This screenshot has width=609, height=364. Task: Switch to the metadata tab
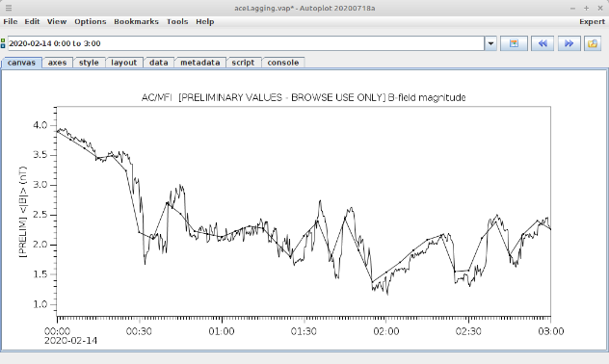pyautogui.click(x=200, y=63)
